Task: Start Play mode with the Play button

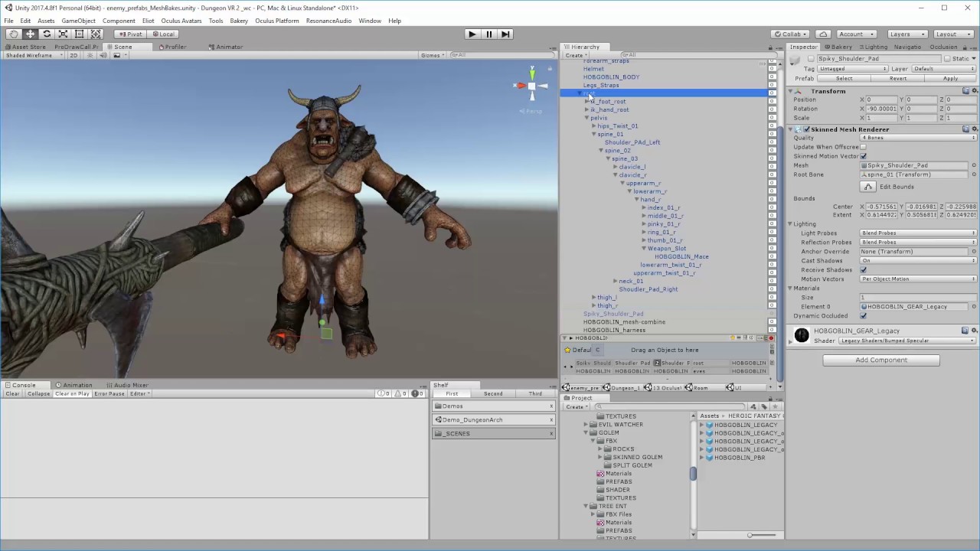Action: click(x=472, y=34)
